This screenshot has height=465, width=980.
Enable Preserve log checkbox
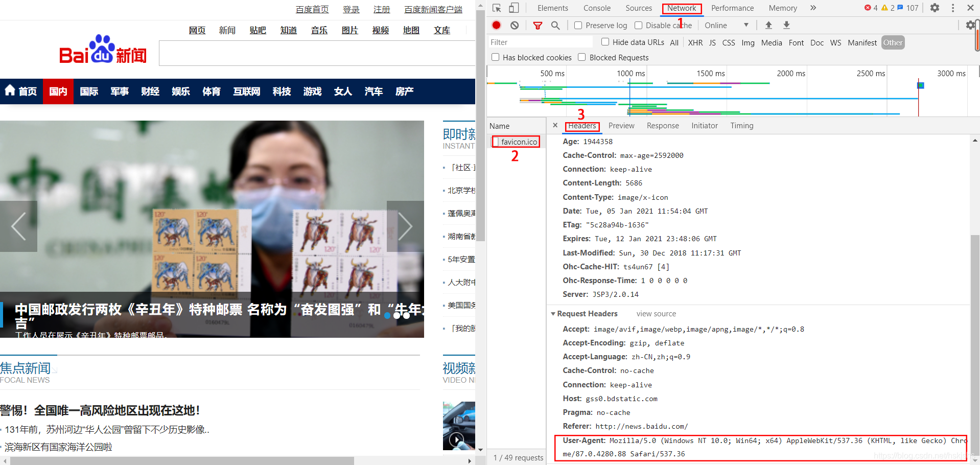pos(578,25)
